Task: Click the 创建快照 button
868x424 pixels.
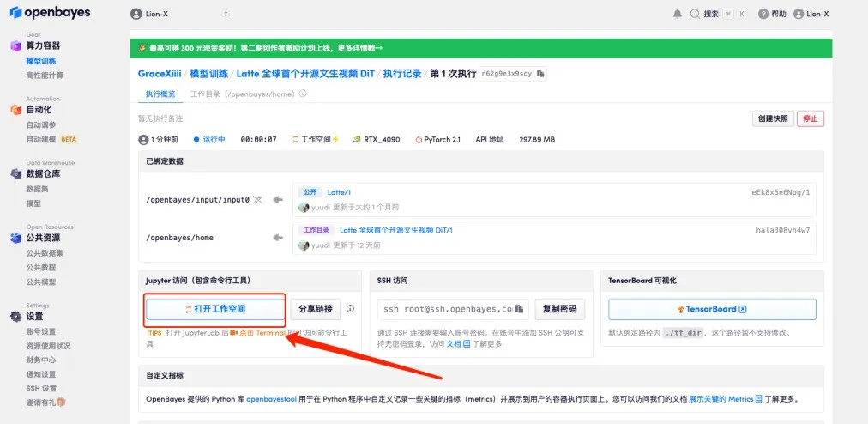Action: coord(771,118)
